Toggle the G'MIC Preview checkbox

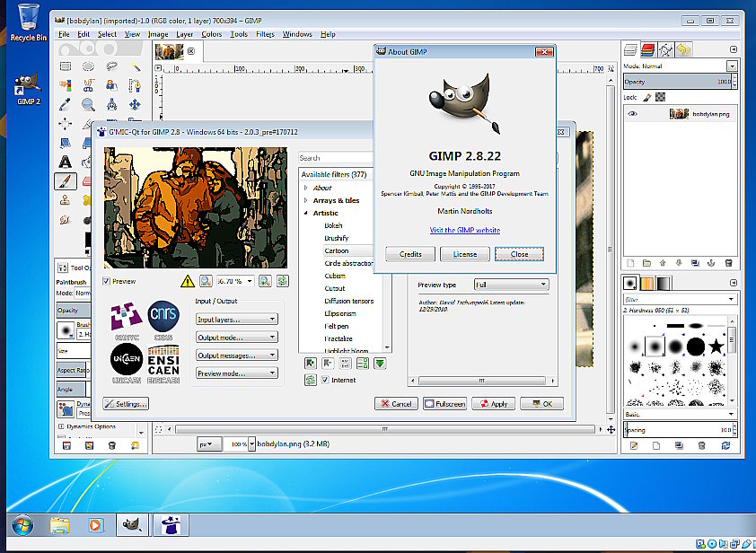[x=107, y=281]
